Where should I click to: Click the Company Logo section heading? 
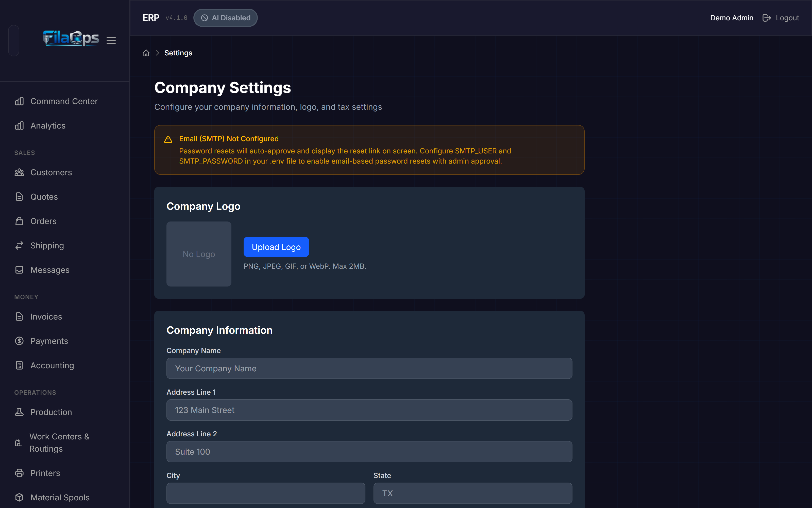pos(203,206)
